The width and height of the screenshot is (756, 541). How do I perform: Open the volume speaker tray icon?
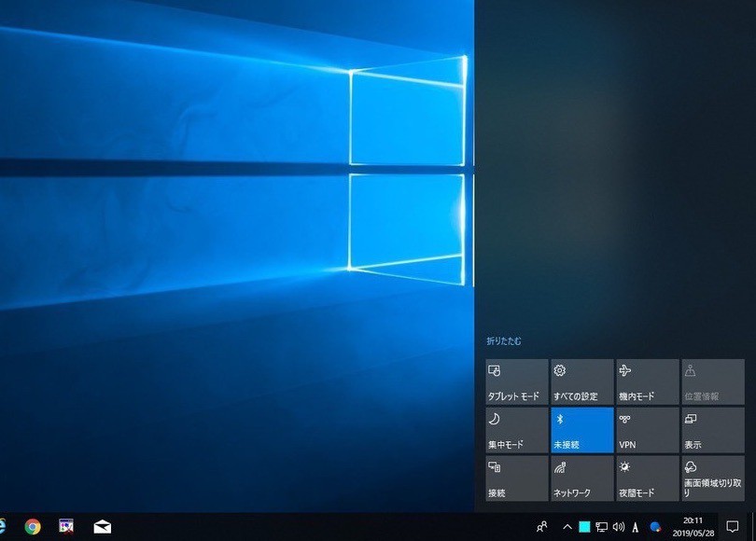pyautogui.click(x=619, y=527)
